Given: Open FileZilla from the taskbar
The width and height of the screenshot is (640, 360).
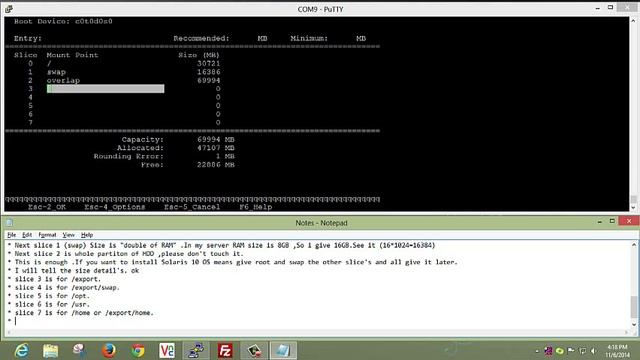Looking at the screenshot, I should pos(225,351).
